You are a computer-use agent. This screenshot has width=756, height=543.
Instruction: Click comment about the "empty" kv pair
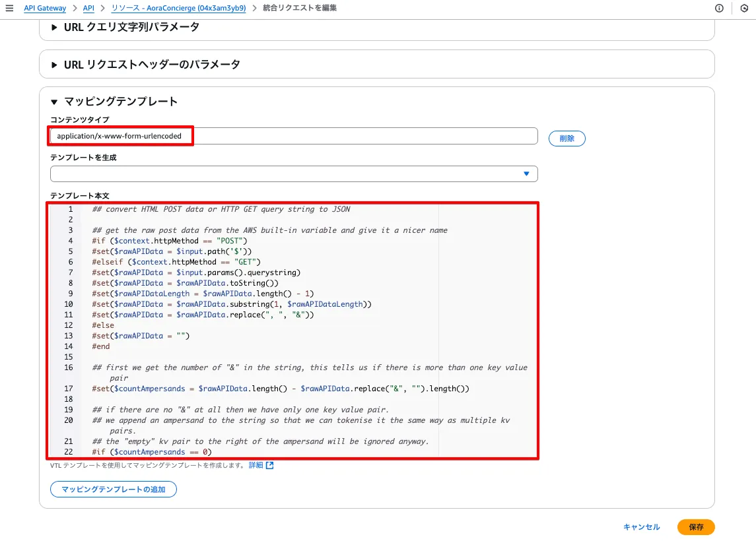point(260,441)
